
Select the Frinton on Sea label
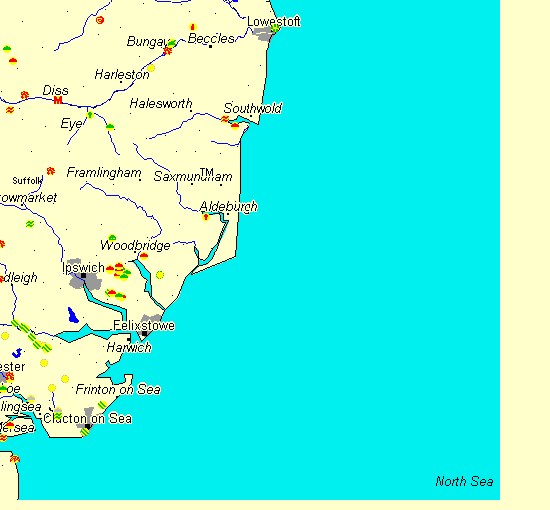tap(118, 389)
